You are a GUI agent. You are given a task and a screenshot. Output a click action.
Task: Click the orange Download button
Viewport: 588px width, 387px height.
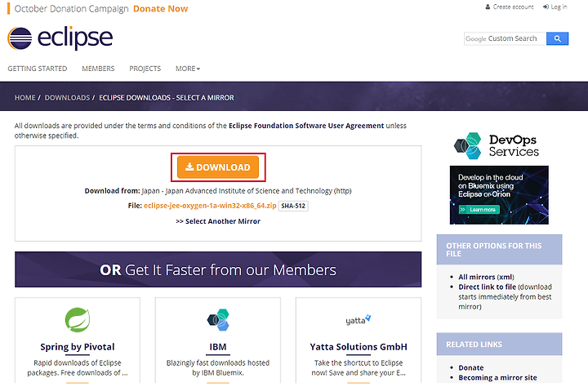click(218, 167)
